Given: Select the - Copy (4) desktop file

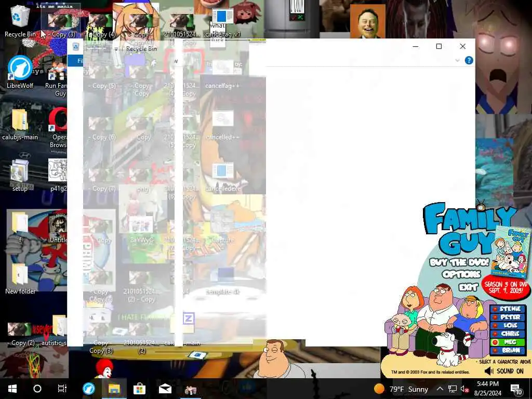Looking at the screenshot, I should click(x=101, y=24).
